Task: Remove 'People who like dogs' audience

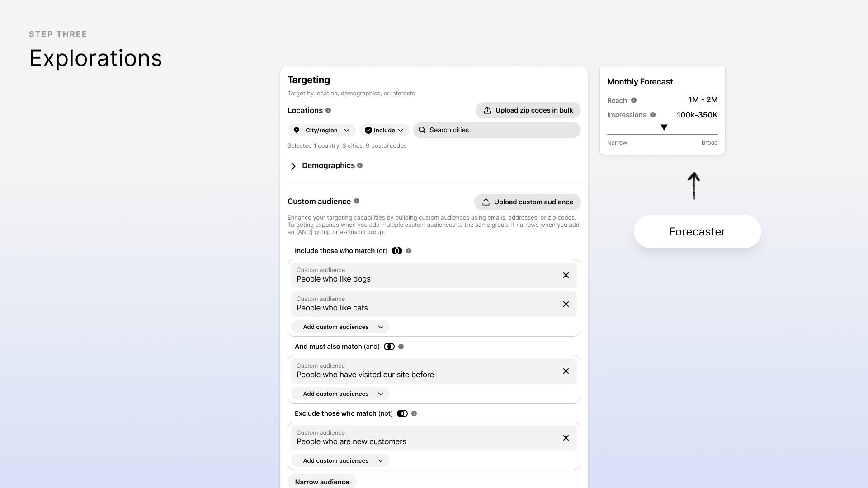Action: click(566, 275)
